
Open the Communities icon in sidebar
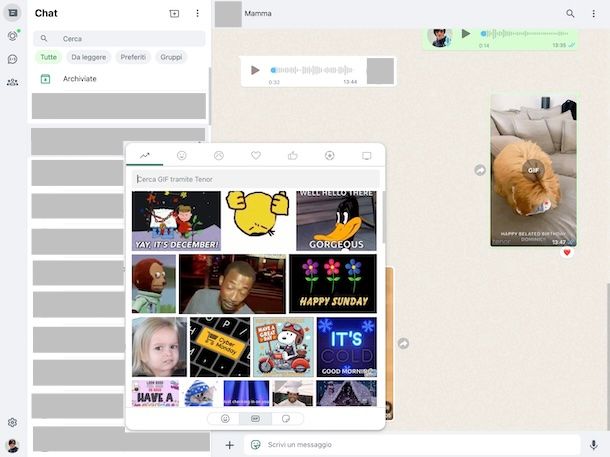click(12, 82)
